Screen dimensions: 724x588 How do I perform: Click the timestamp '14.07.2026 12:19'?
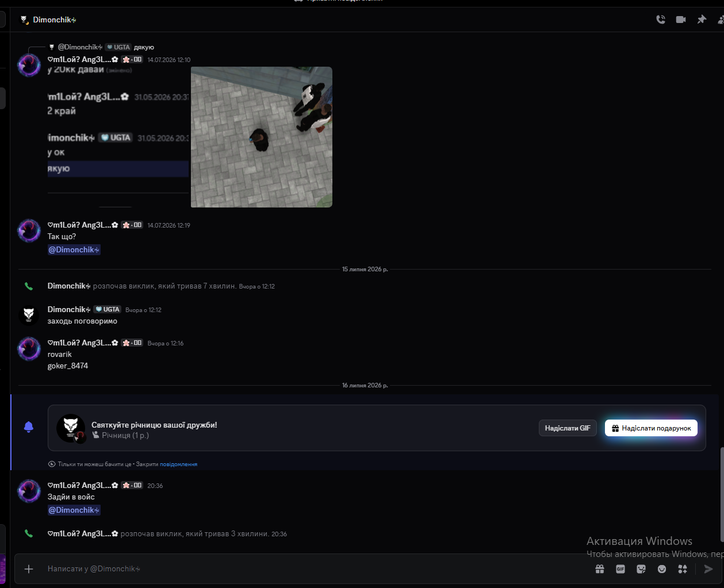168,225
